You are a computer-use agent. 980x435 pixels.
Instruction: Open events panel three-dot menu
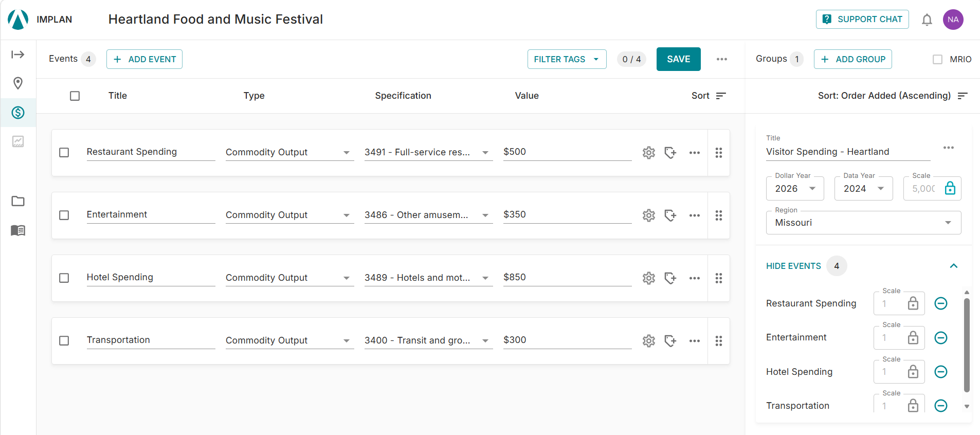722,59
